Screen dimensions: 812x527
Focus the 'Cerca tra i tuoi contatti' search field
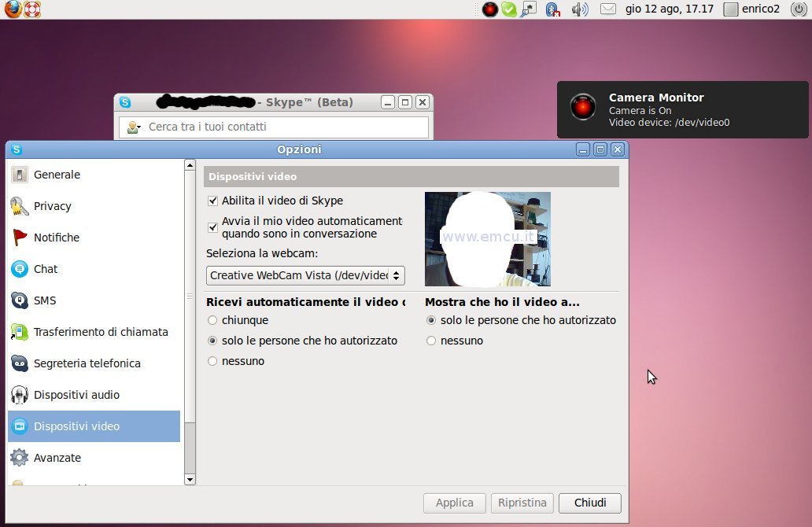[274, 127]
